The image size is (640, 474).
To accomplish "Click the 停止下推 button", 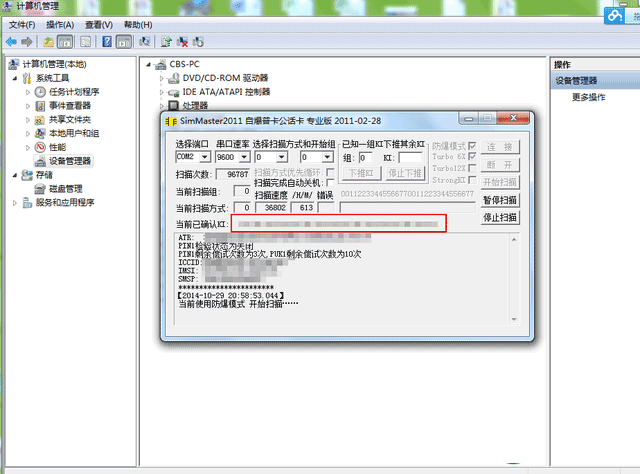I will [404, 173].
